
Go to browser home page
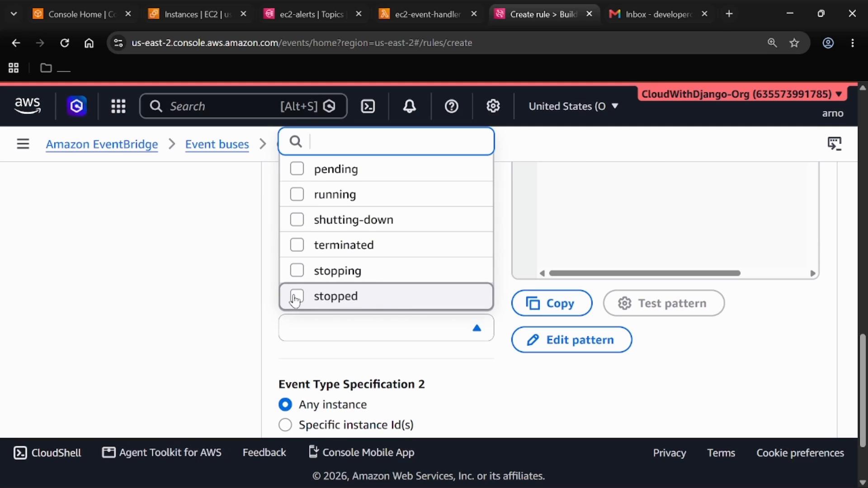[x=89, y=43]
